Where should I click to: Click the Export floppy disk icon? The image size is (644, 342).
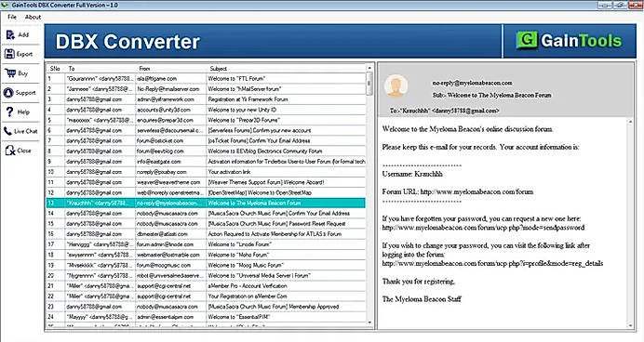point(9,54)
